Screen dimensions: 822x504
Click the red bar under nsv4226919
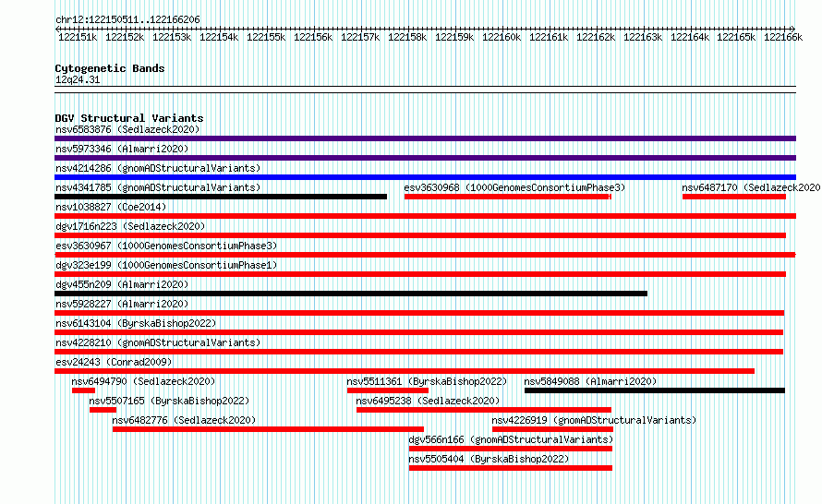click(x=552, y=429)
